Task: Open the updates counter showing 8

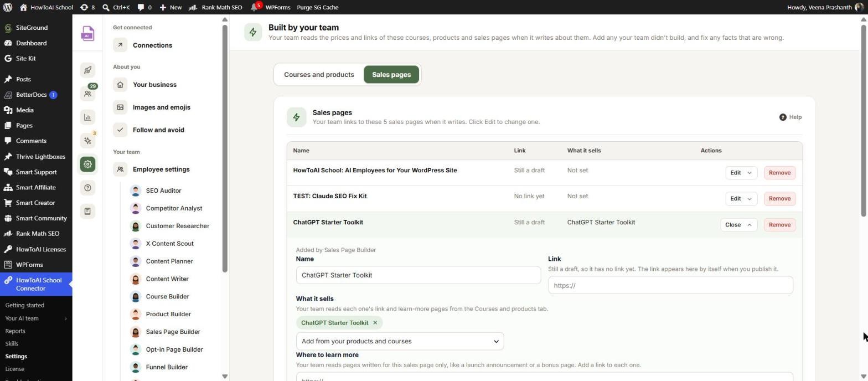Action: [x=87, y=7]
